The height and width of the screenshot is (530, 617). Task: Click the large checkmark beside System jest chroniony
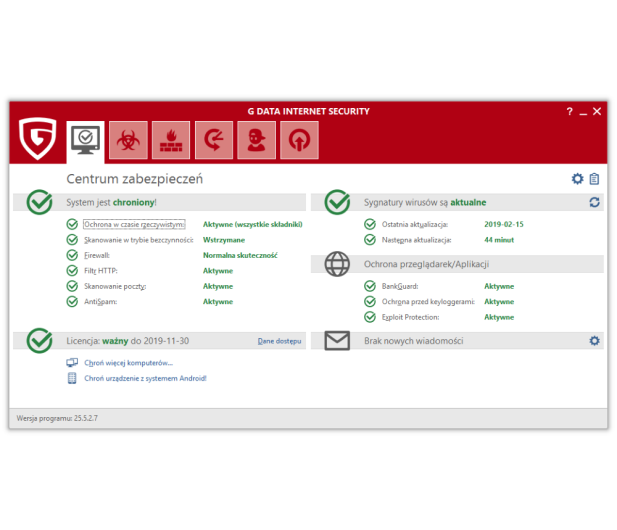(x=39, y=202)
